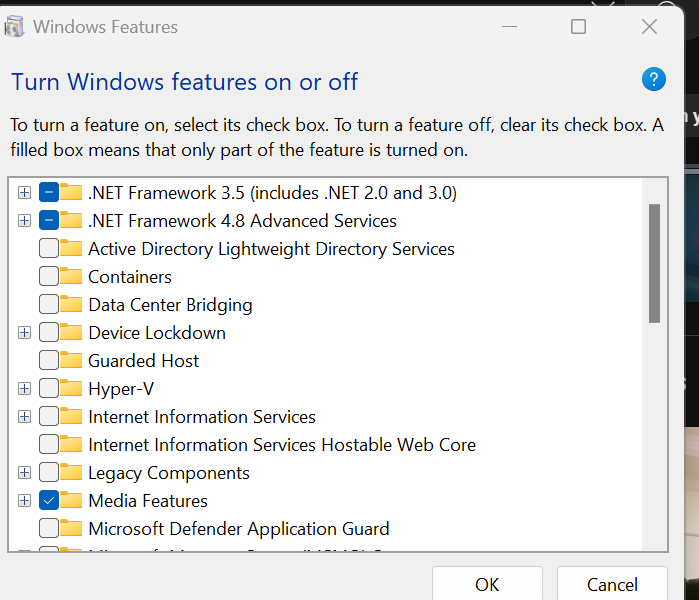Check the Device Lockdown box
Viewport: 699px width, 600px height.
(x=49, y=333)
